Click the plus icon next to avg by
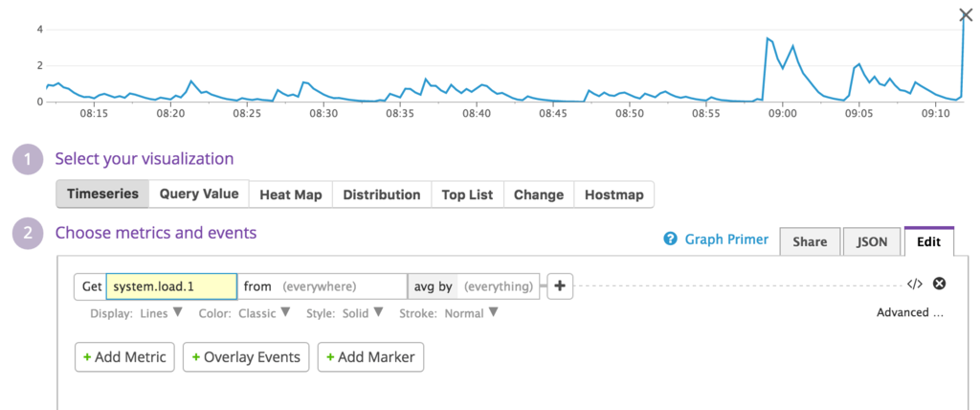The image size is (980, 410). point(559,286)
